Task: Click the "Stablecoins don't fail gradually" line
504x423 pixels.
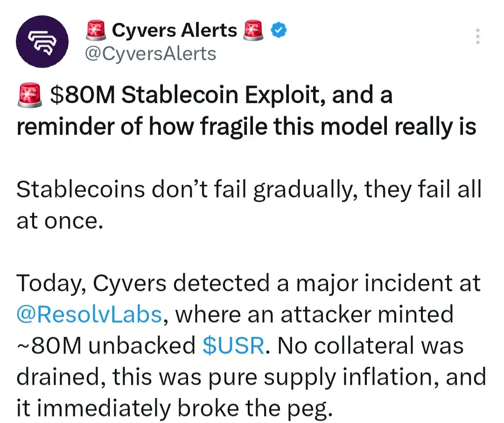Action: point(248,190)
